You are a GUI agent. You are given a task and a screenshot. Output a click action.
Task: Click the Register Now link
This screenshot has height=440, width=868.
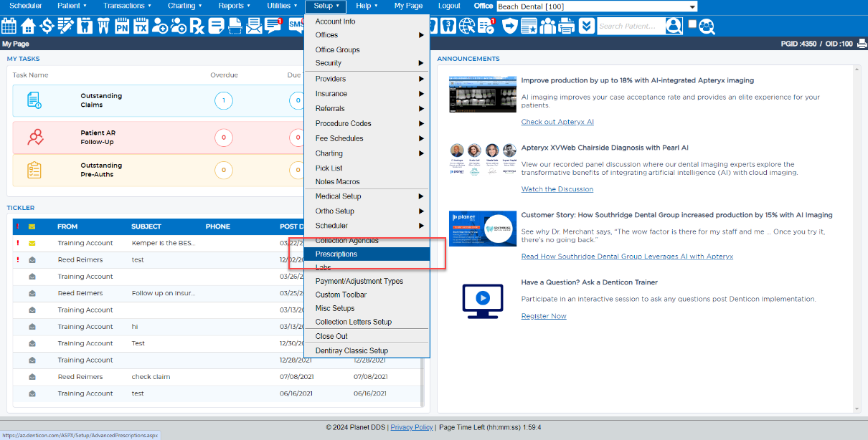543,315
